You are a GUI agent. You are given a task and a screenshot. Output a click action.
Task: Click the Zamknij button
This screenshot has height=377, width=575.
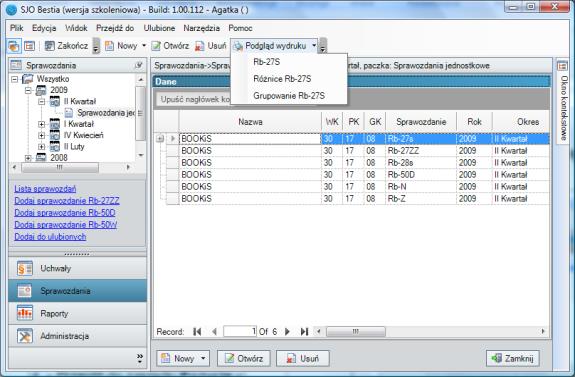(x=513, y=358)
